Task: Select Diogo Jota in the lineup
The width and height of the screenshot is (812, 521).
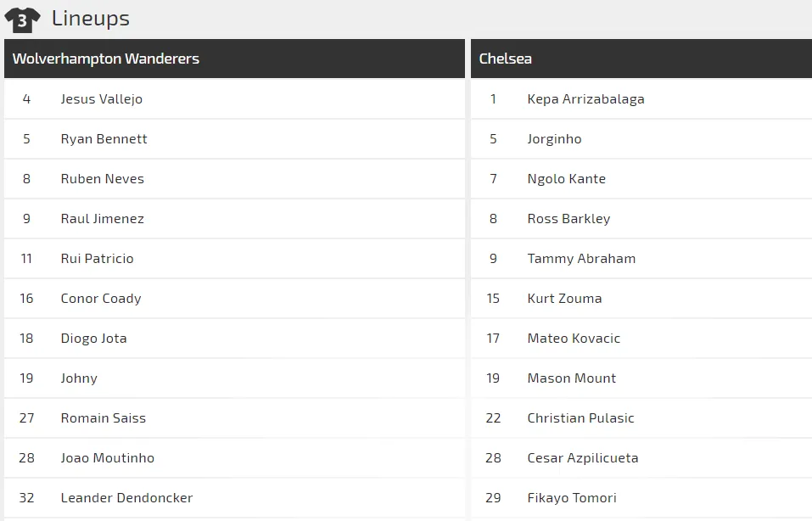Action: 93,338
